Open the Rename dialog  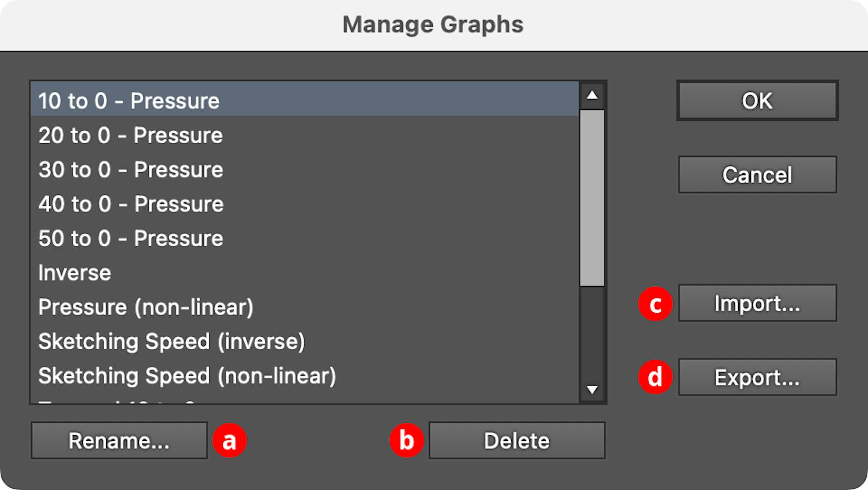pyautogui.click(x=119, y=440)
